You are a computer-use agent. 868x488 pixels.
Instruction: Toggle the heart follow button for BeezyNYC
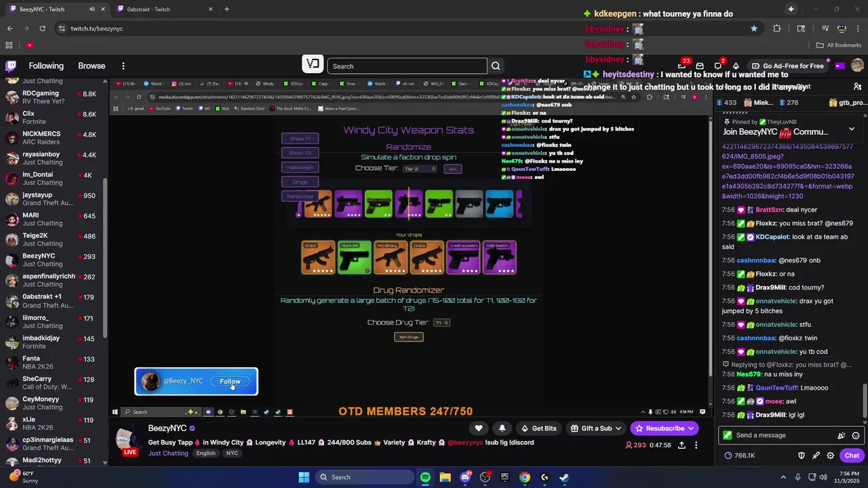point(479,428)
